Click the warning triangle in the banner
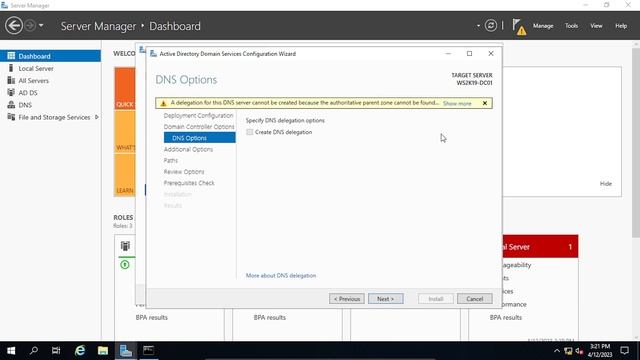This screenshot has height=360, width=640. pos(163,103)
